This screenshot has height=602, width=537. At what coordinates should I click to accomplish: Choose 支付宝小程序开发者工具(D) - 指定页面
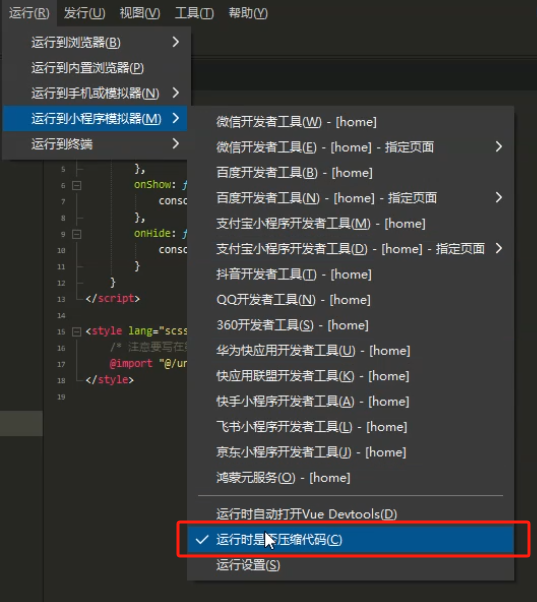350,249
